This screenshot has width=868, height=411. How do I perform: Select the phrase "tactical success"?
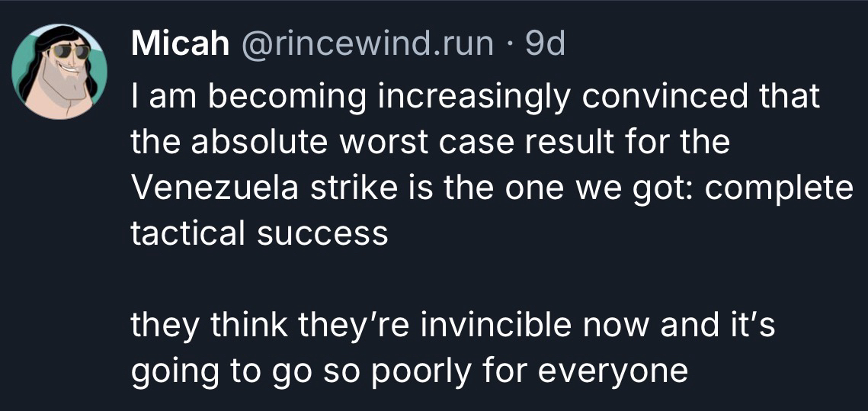(259, 233)
